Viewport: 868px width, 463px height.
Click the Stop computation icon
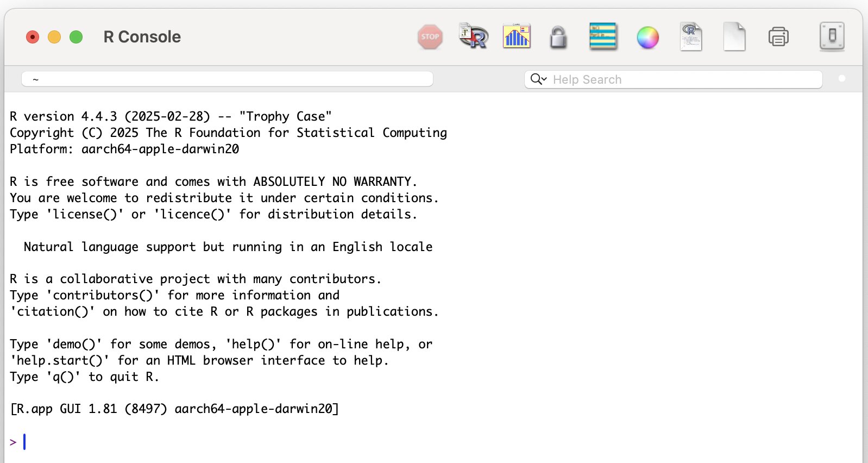point(430,37)
